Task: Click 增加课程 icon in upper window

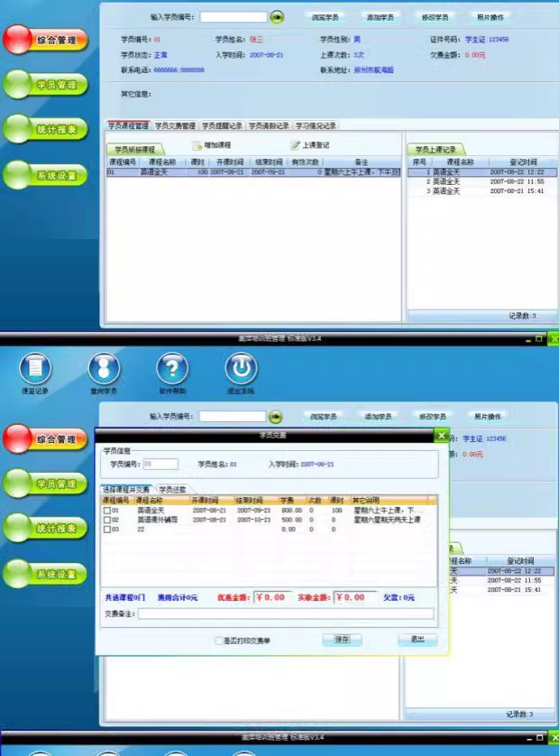Action: click(x=197, y=145)
